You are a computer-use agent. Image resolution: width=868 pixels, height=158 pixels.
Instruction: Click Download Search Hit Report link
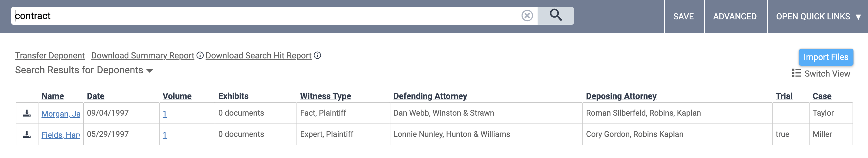(x=258, y=55)
